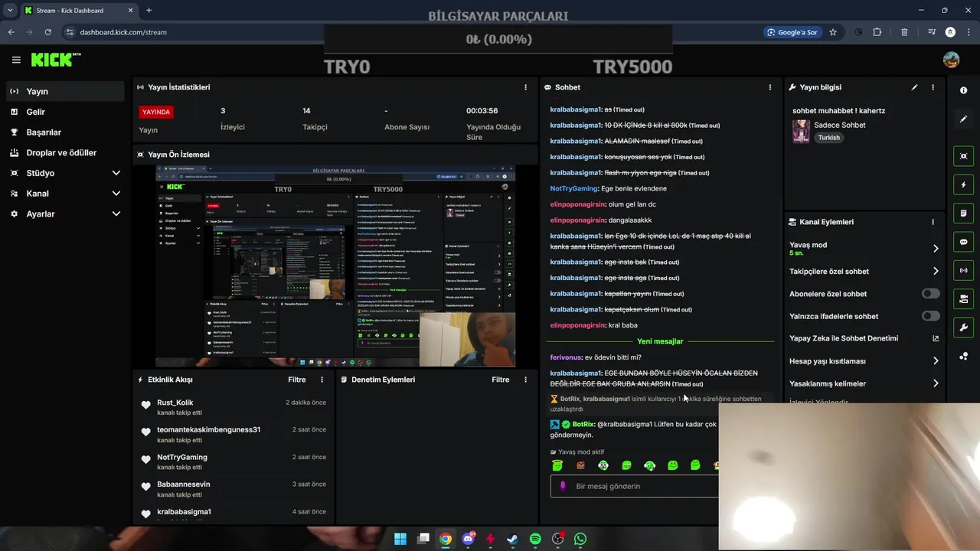This screenshot has width=980, height=551.
Task: Open Yayın bilgisi panel three-dot menu
Action: point(933,87)
